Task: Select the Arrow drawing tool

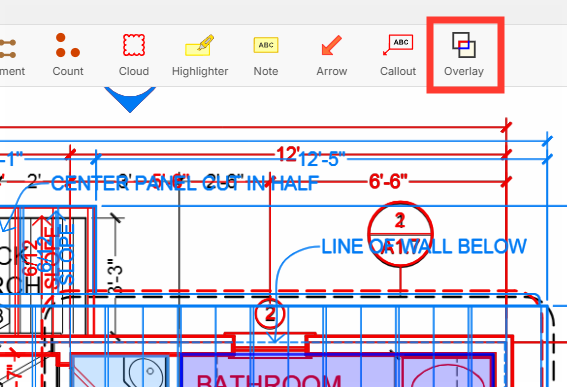Action: pyautogui.click(x=332, y=54)
